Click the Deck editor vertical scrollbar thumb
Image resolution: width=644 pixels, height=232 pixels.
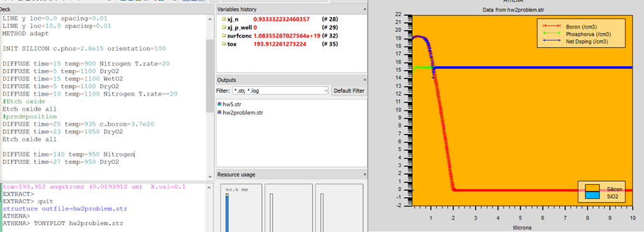pyautogui.click(x=210, y=76)
